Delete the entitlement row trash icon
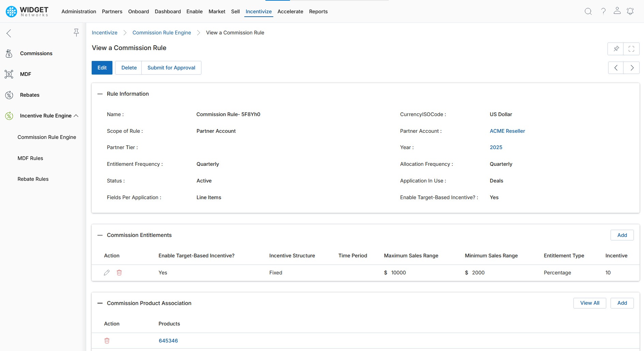644x351 pixels. 119,273
